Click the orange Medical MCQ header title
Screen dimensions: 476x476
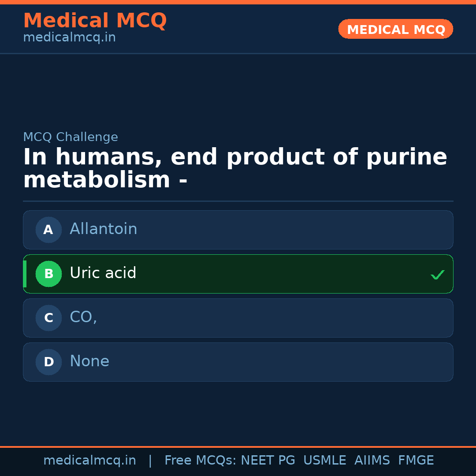coord(95,21)
